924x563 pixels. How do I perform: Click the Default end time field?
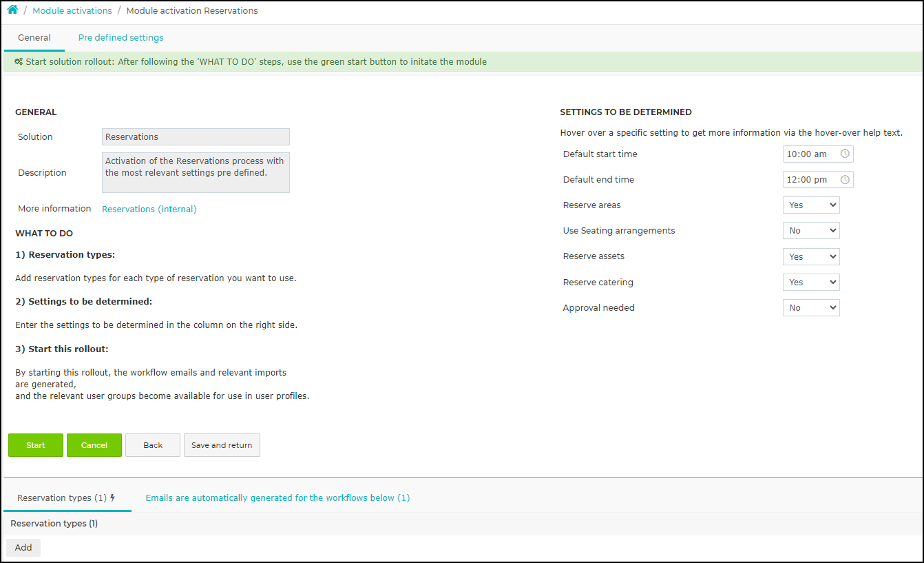pyautogui.click(x=818, y=180)
